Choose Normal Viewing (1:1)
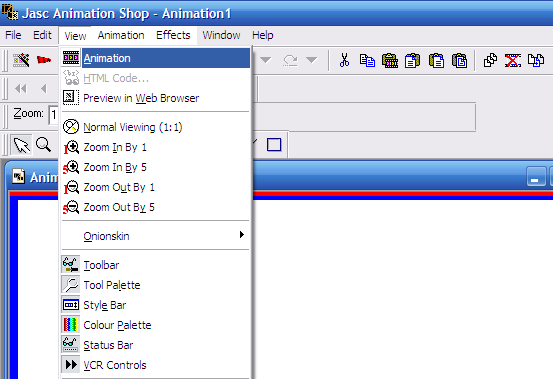This screenshot has width=553, height=379. [x=156, y=127]
